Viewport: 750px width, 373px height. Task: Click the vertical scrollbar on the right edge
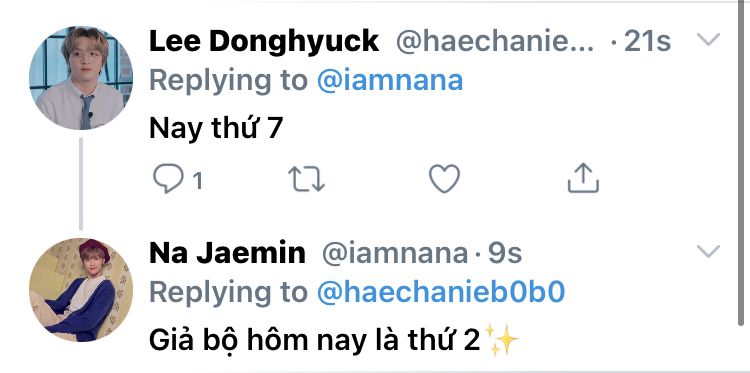click(745, 165)
